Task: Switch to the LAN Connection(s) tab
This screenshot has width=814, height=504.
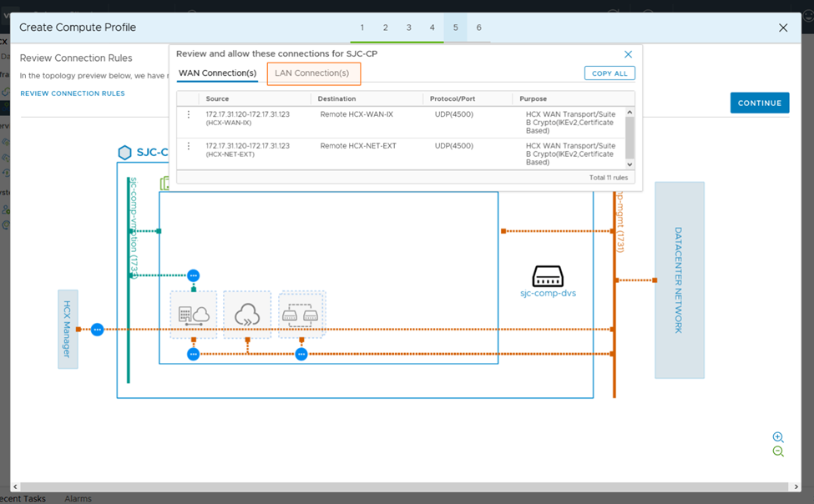Action: click(x=312, y=73)
